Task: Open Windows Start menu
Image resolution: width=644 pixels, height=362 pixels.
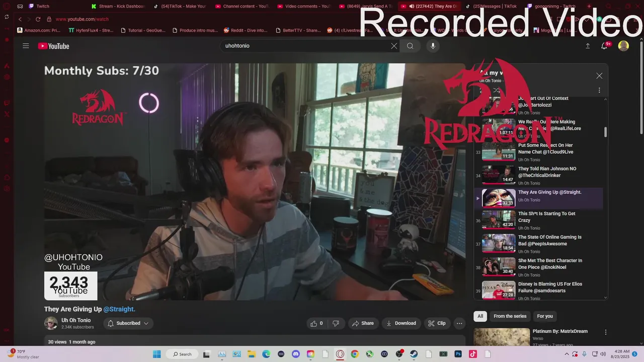Action: [156, 354]
